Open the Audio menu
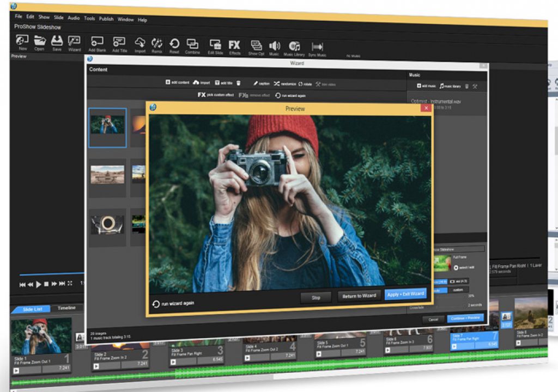558x392 pixels. click(x=74, y=18)
